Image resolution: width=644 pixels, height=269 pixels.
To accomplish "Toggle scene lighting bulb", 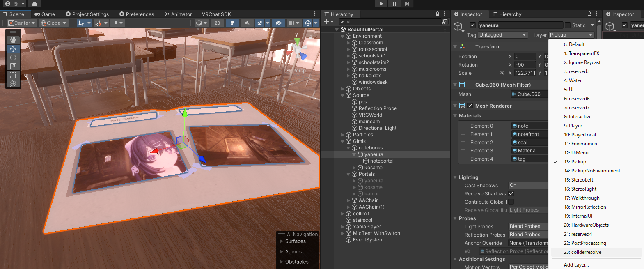I will tap(232, 23).
